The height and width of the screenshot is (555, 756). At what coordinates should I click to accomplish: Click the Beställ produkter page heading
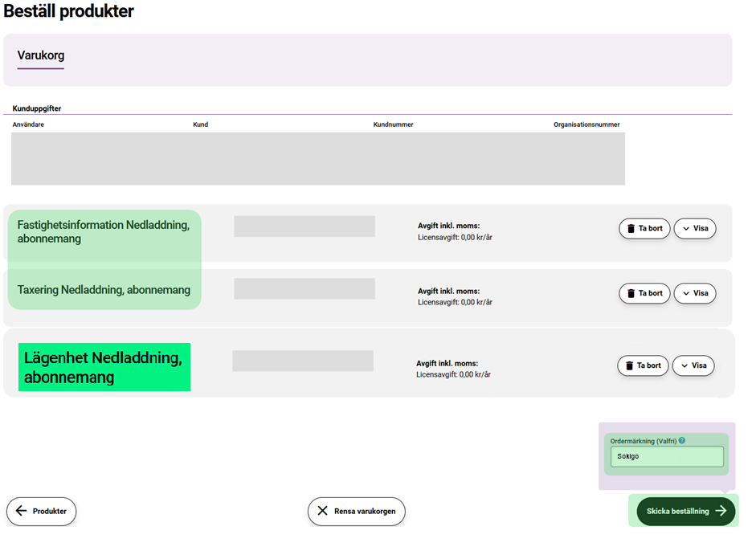(x=69, y=11)
